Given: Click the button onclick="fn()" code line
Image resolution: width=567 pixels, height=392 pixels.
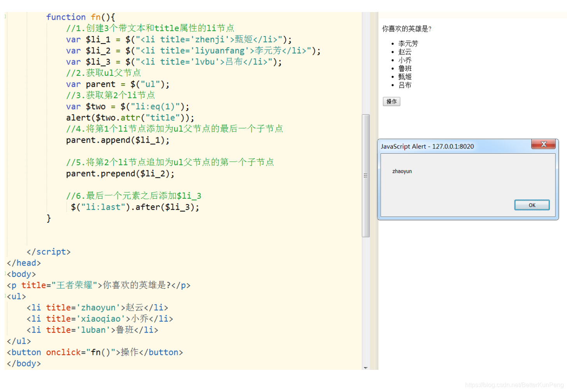Looking at the screenshot, I should pos(95,352).
